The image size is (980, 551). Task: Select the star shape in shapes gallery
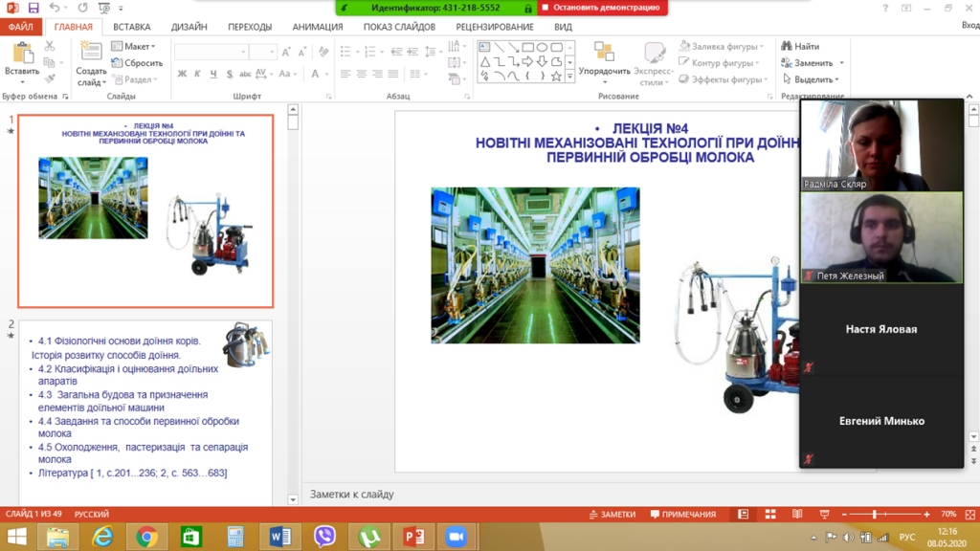pyautogui.click(x=556, y=76)
